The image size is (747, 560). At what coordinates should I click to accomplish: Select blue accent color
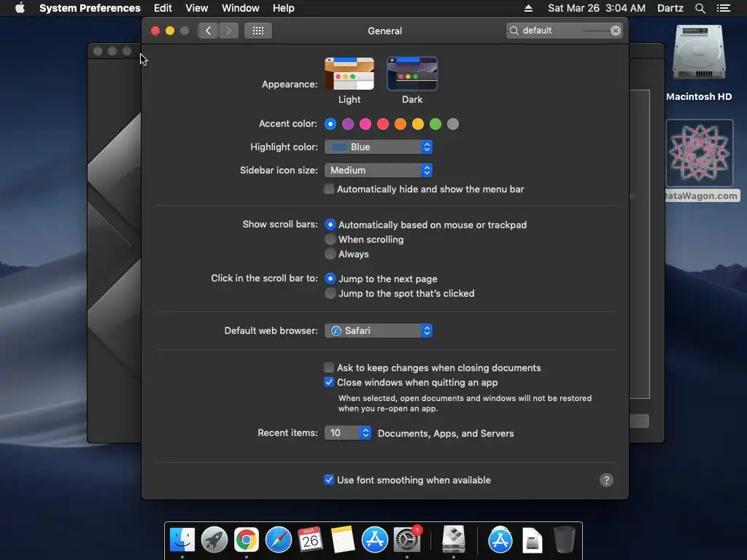point(330,124)
